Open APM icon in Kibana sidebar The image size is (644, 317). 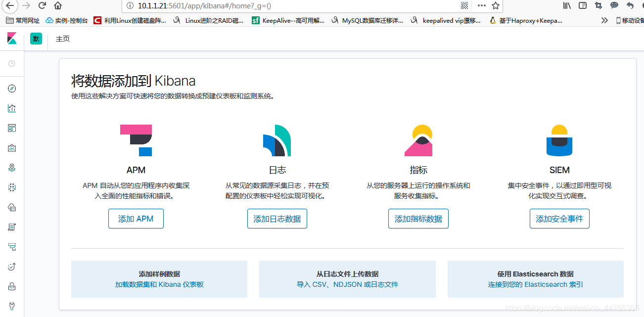click(12, 247)
